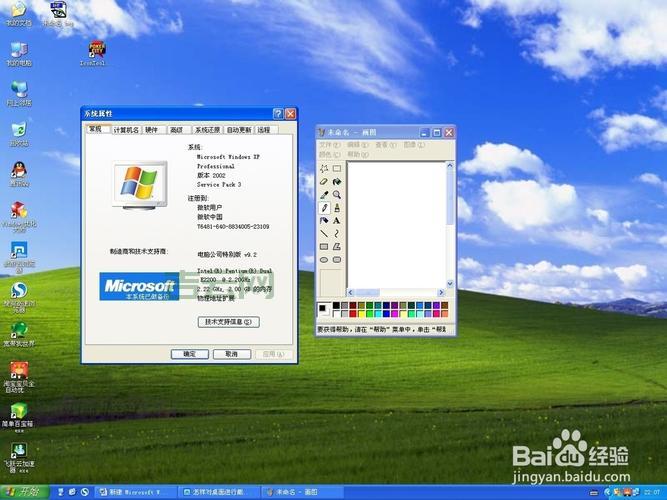Select the Text tool (A) in Paint
Viewport: 667px width, 500px height.
click(337, 221)
